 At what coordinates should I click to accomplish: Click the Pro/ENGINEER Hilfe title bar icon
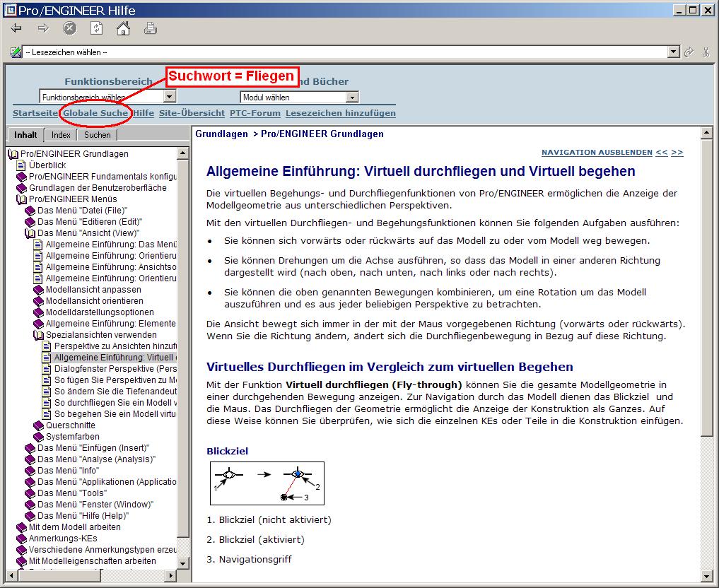click(10, 10)
